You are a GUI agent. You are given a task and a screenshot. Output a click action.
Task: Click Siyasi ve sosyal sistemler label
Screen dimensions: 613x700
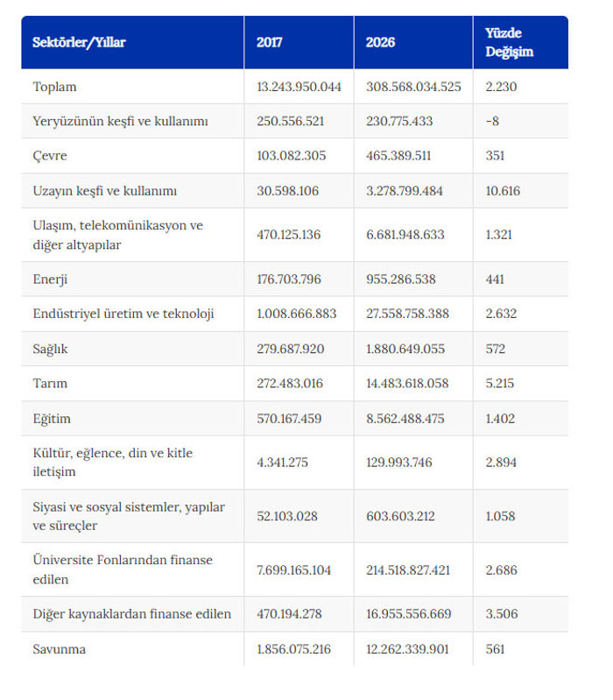[x=129, y=517]
